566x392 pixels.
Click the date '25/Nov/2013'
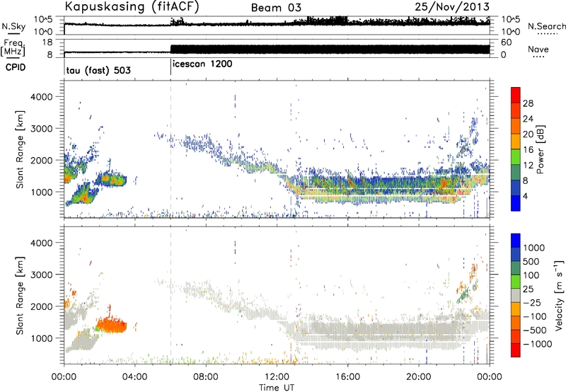(452, 6)
